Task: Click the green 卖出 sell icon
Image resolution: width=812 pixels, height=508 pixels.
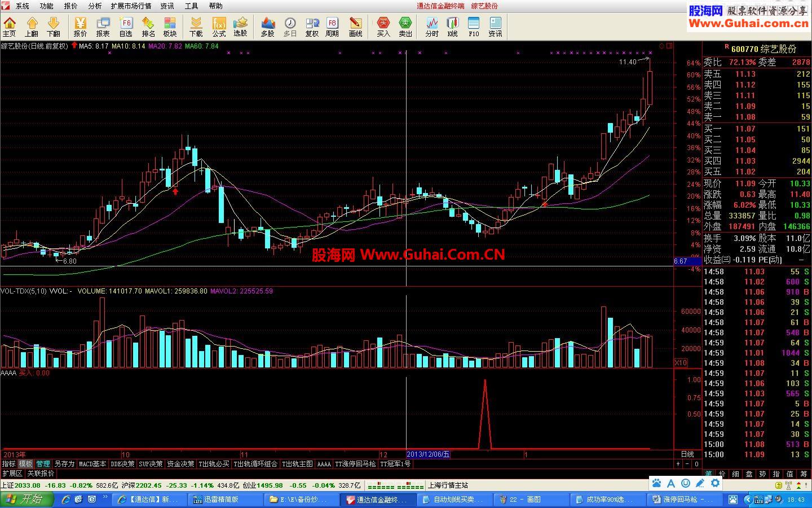Action: pyautogui.click(x=405, y=27)
